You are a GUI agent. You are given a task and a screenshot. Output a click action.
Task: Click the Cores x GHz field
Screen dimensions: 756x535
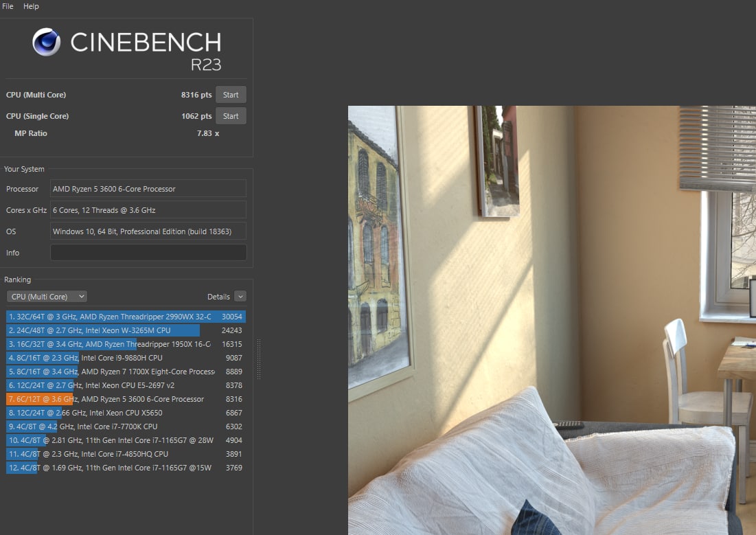coord(148,210)
